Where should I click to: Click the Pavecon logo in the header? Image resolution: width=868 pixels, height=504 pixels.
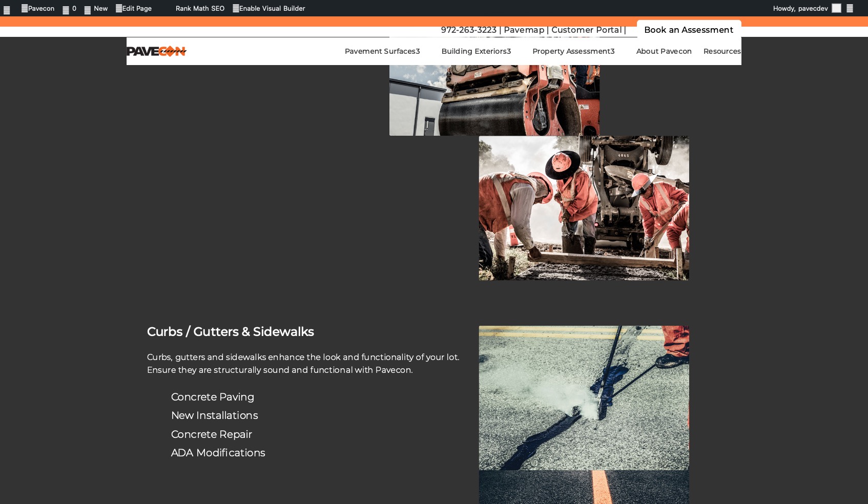point(156,51)
